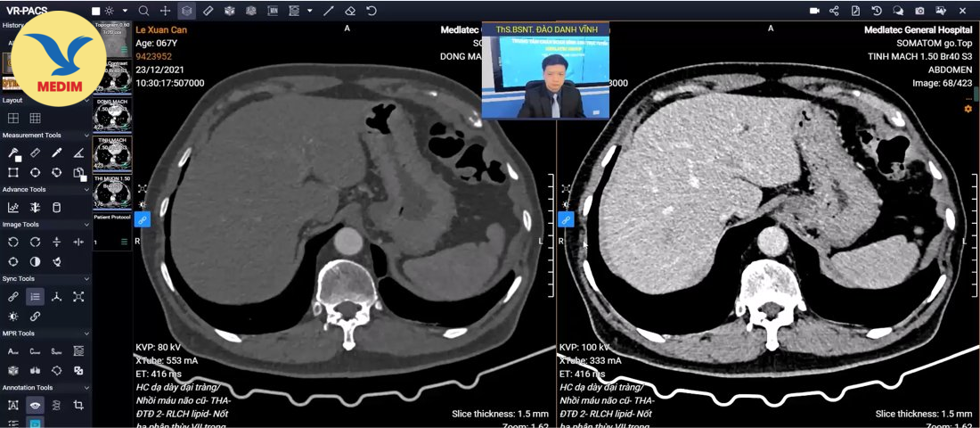This screenshot has width=980, height=428.
Task: Rotate image counterclockwise in Image Tools
Action: tap(13, 242)
